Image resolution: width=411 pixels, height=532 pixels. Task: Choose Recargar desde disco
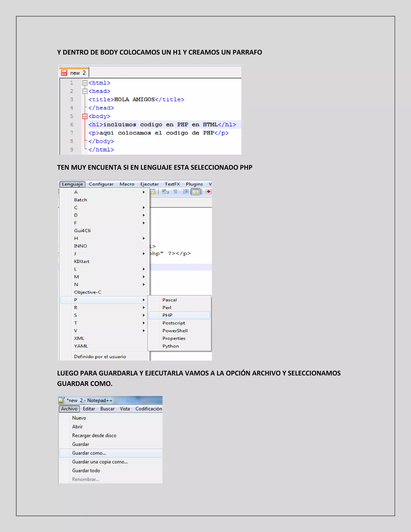tap(111, 435)
